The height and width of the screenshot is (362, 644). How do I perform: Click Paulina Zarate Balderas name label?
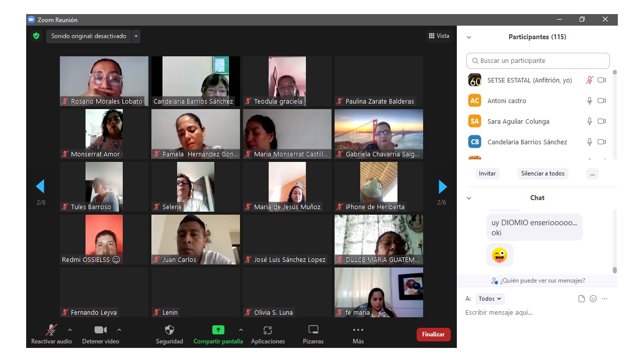tap(380, 101)
